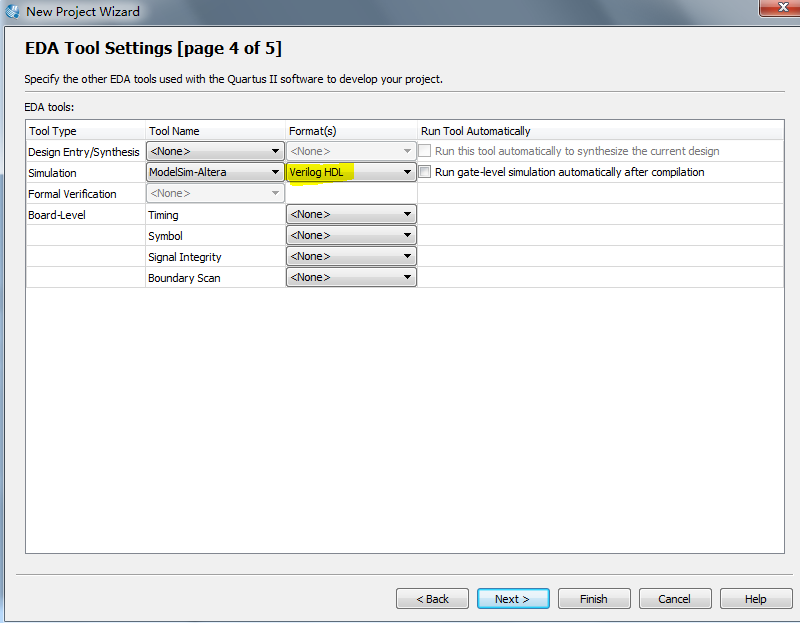Screen dimensions: 800x623
Task: Go to previous page with Back button
Action: coord(432,599)
